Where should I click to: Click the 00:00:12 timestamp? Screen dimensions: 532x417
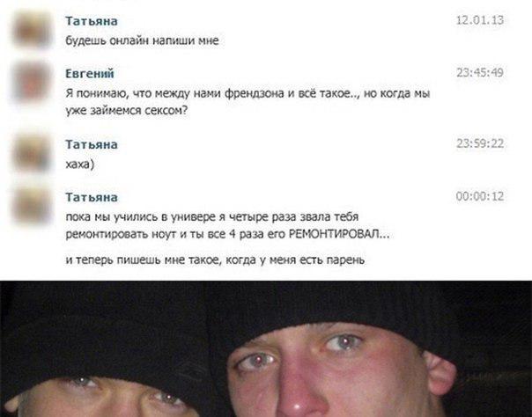(x=480, y=196)
